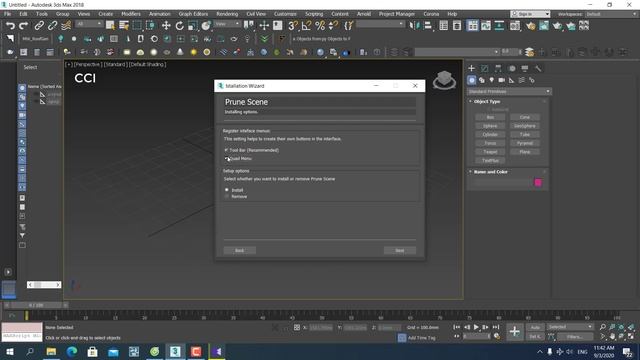Select the Helpers category icon

pyautogui.click(x=511, y=80)
